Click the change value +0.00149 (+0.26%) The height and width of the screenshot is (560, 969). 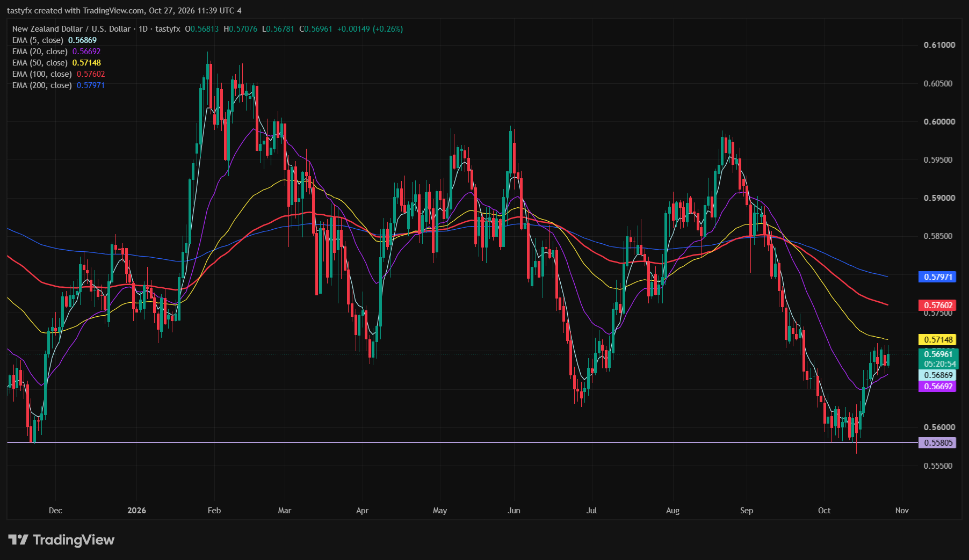[370, 29]
